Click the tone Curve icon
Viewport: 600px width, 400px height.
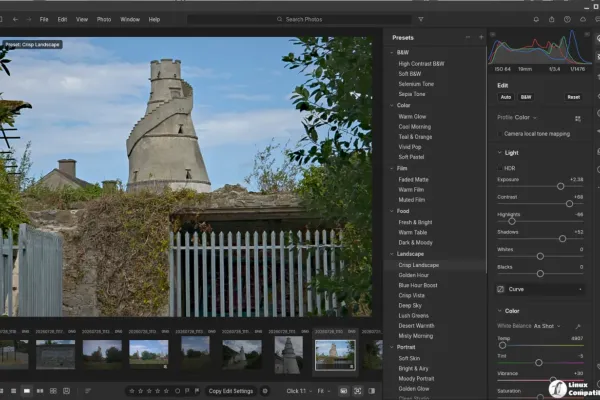[x=500, y=289]
